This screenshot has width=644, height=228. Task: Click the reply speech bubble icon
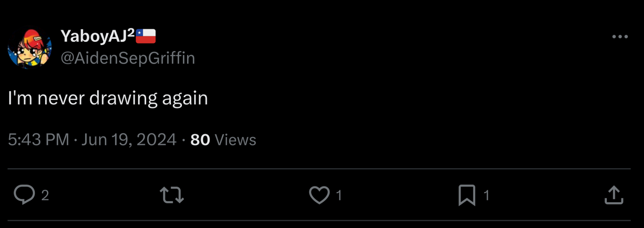[x=24, y=195]
